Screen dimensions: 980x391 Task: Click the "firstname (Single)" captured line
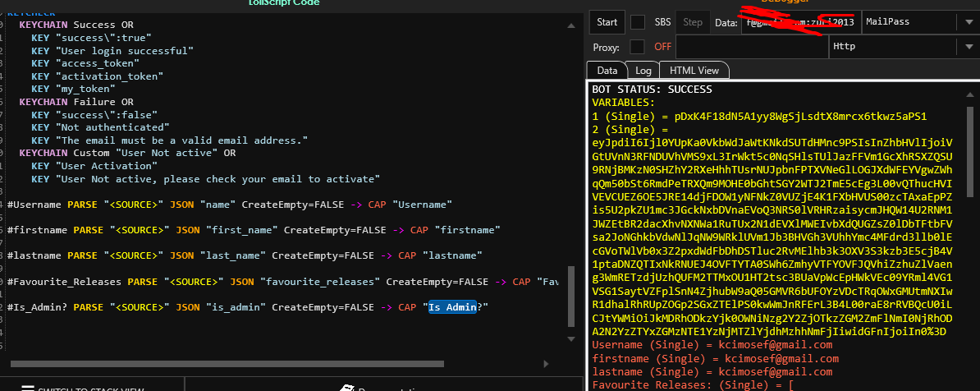click(715, 358)
